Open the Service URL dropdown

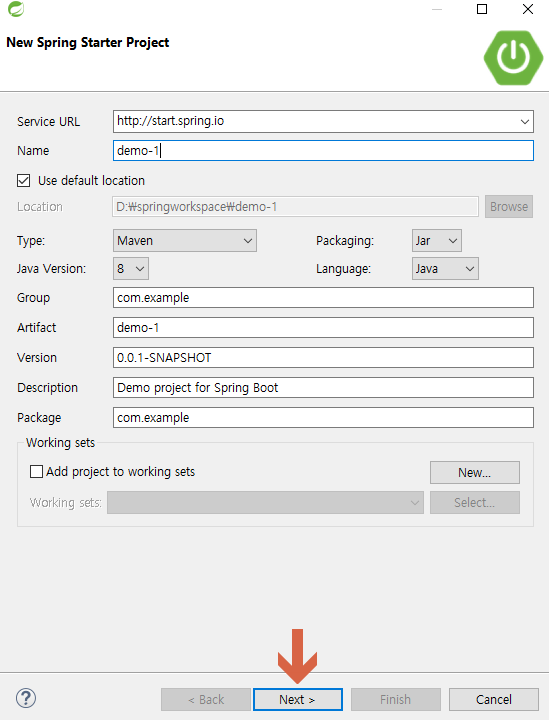525,122
